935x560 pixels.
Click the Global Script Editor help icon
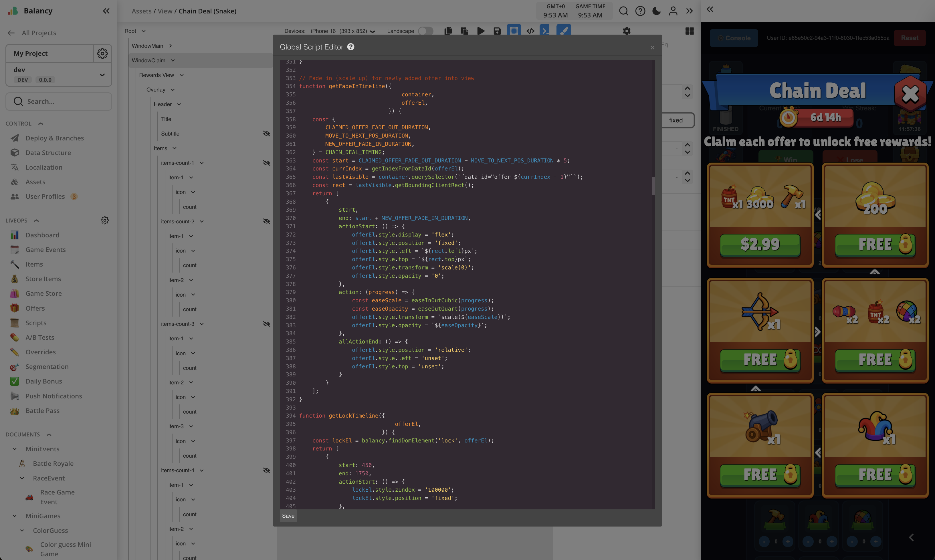(x=351, y=47)
